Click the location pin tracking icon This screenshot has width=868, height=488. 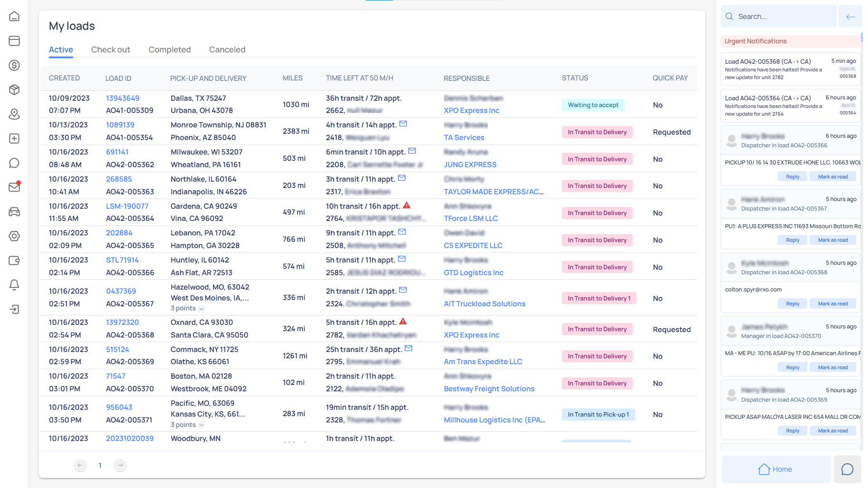tap(14, 114)
